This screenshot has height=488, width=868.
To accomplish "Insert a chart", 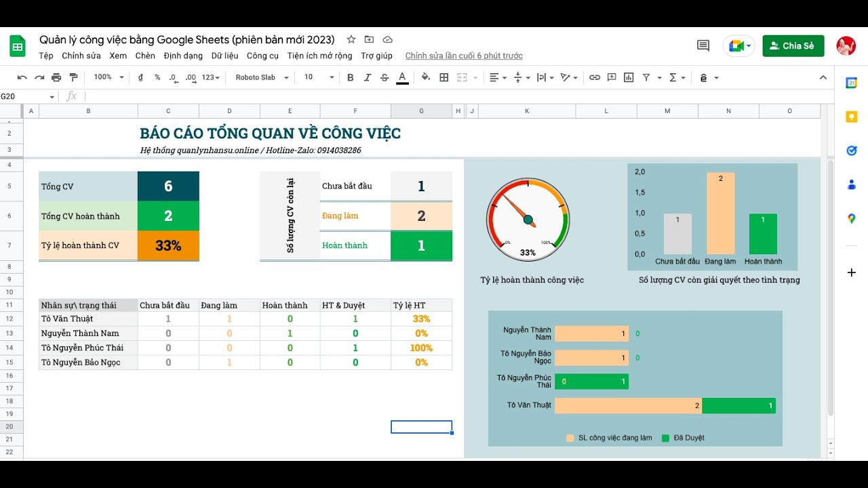I will (629, 77).
